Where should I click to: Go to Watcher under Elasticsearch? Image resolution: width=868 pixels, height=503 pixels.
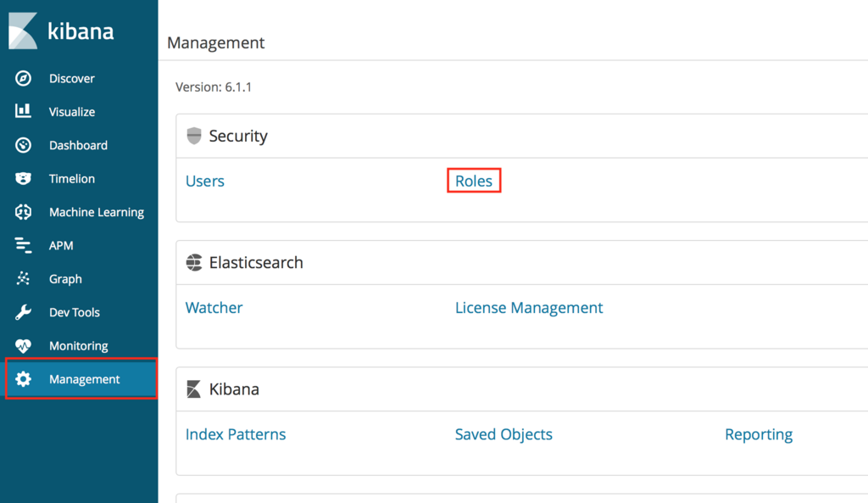click(214, 307)
